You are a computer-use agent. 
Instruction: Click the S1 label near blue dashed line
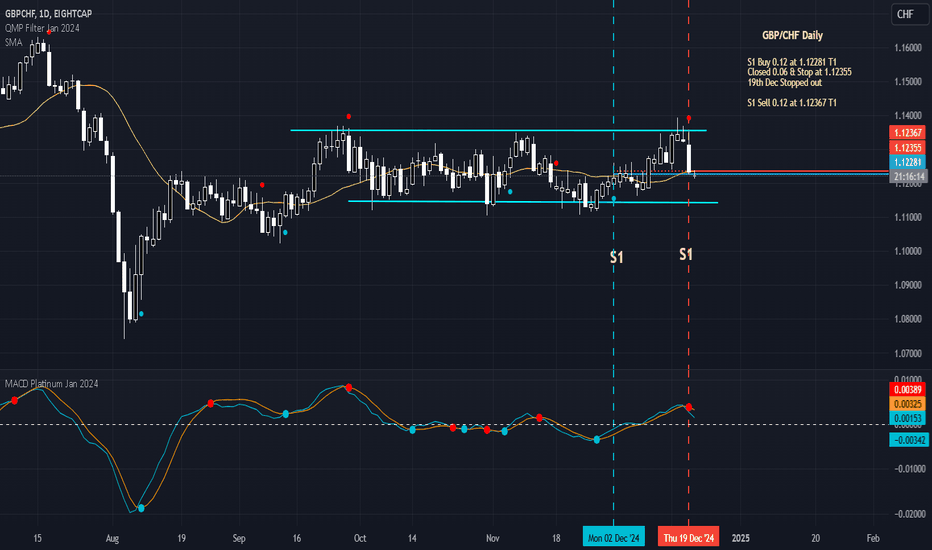pos(617,257)
